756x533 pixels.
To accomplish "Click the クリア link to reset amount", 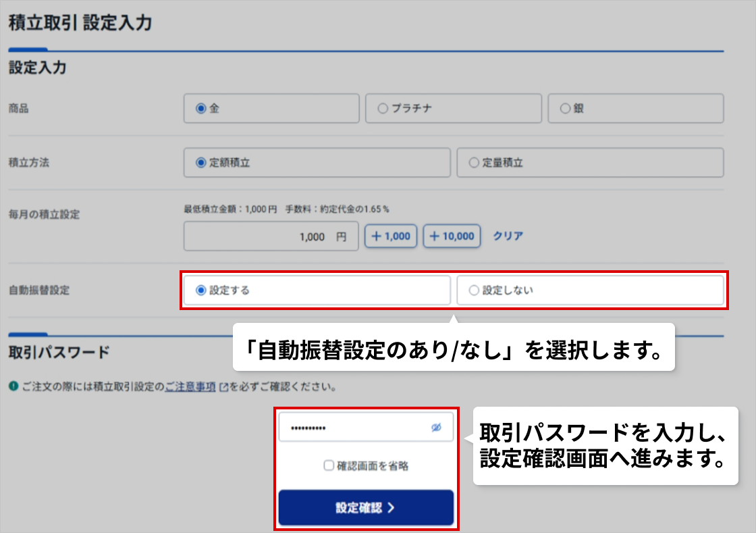I will pyautogui.click(x=508, y=236).
